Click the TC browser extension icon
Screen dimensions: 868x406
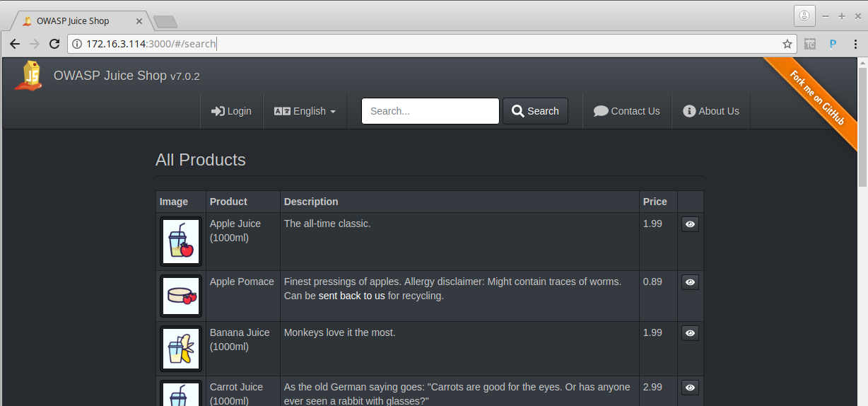click(810, 44)
